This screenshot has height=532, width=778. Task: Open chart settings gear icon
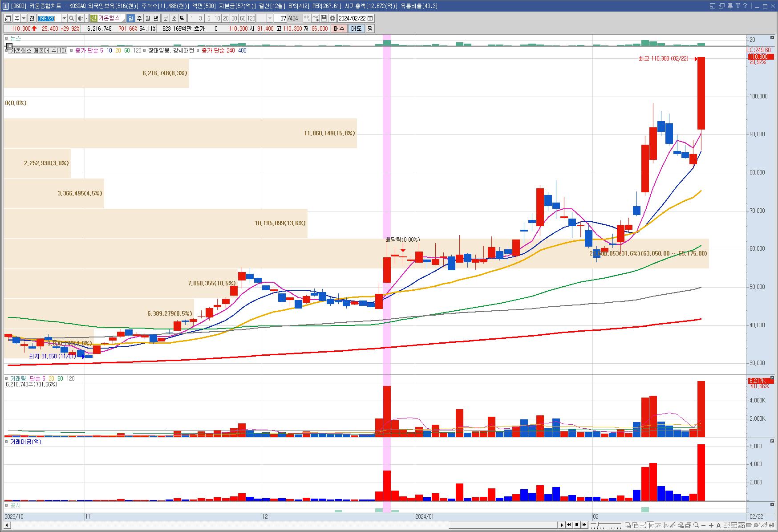tap(332, 18)
